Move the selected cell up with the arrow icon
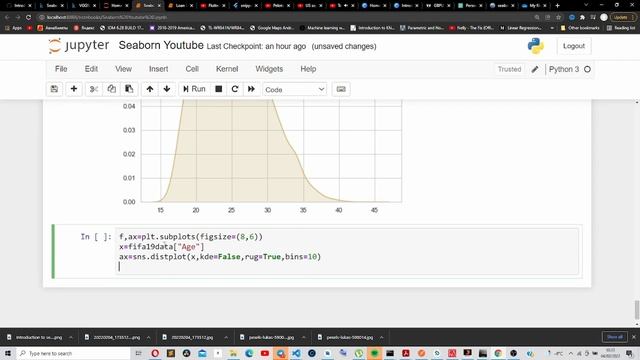The width and height of the screenshot is (640, 360). [x=150, y=89]
